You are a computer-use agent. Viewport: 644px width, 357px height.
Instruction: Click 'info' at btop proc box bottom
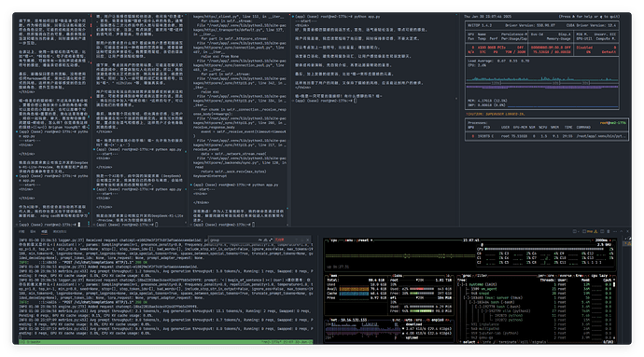tap(486, 342)
